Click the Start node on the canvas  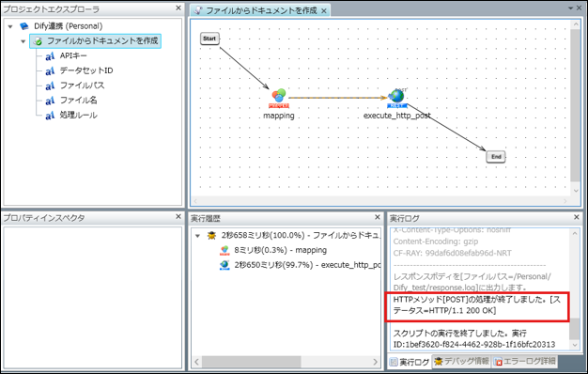209,39
